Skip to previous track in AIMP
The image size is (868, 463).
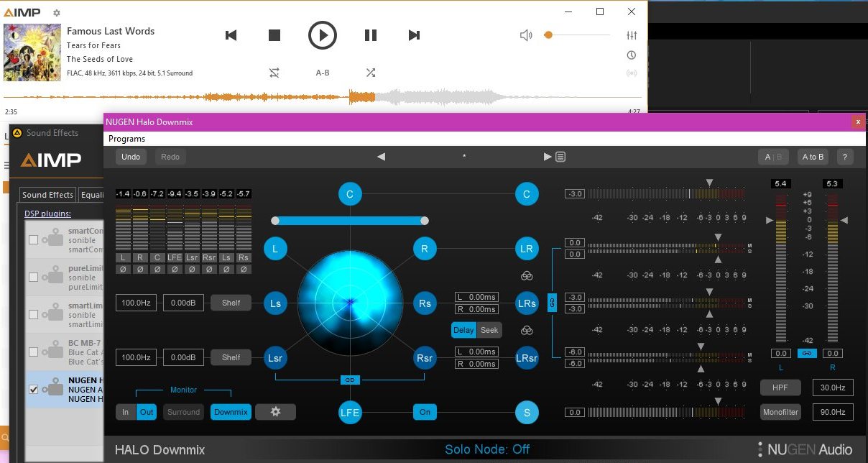pyautogui.click(x=231, y=35)
